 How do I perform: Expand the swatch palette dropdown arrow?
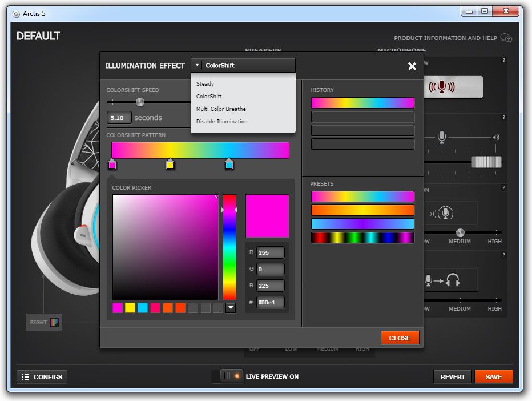click(x=231, y=308)
